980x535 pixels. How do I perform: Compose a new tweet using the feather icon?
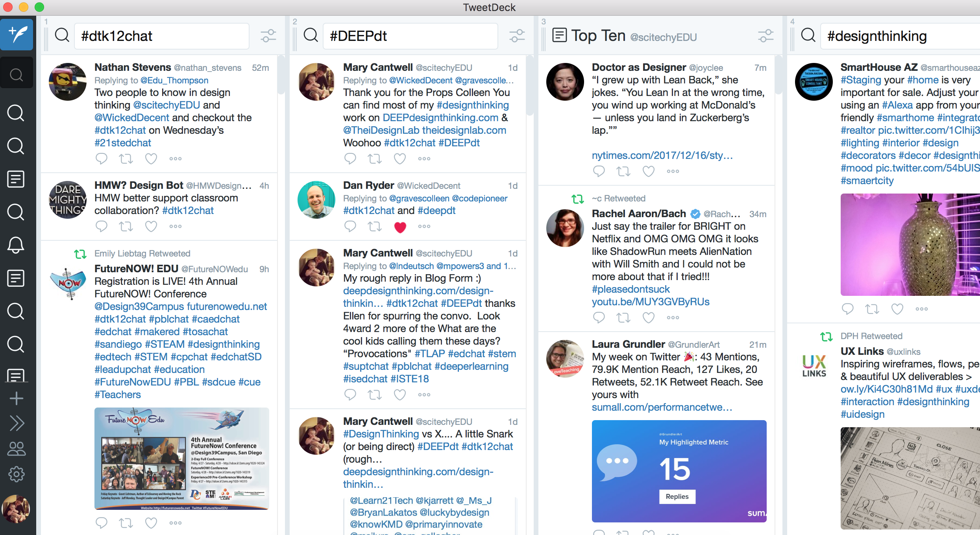(17, 35)
